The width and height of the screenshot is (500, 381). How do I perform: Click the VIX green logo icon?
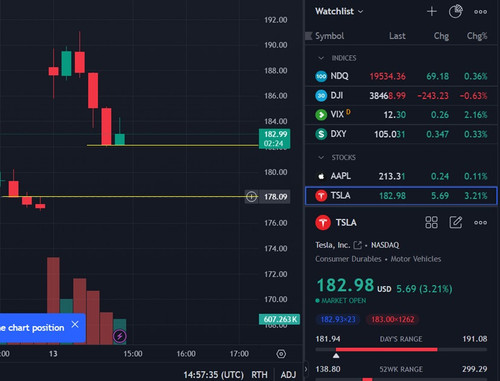coord(321,115)
